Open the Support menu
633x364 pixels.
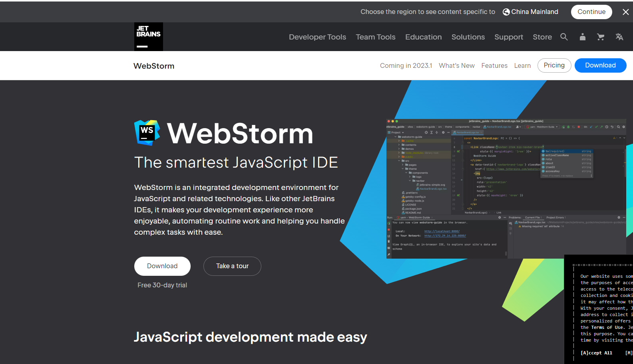click(509, 37)
